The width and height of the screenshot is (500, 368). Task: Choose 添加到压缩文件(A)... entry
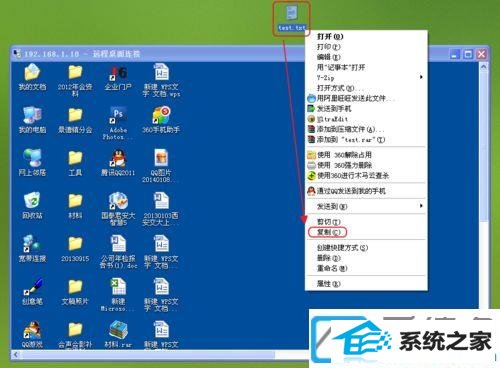(366, 129)
